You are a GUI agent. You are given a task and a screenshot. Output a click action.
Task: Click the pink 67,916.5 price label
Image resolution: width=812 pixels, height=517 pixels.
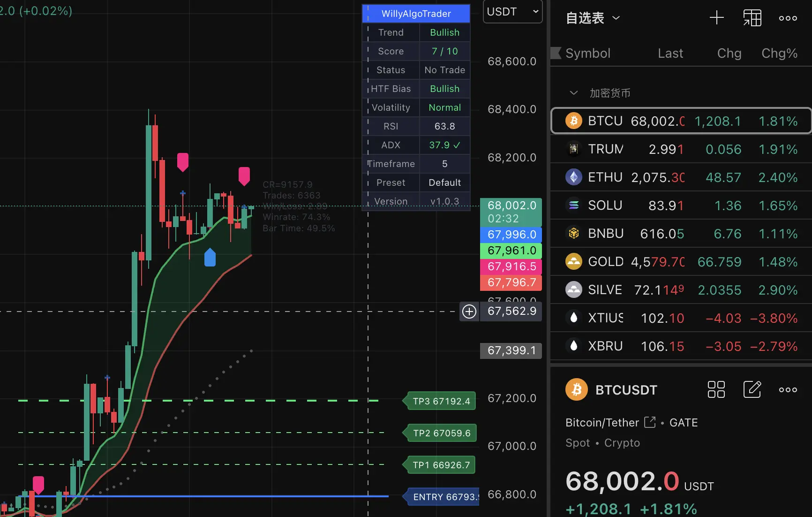(511, 266)
